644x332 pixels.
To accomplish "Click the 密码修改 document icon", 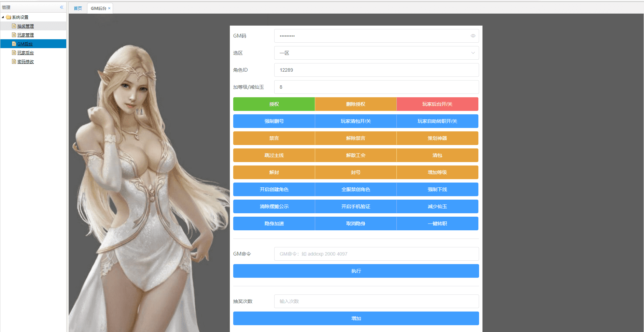I will tap(14, 61).
